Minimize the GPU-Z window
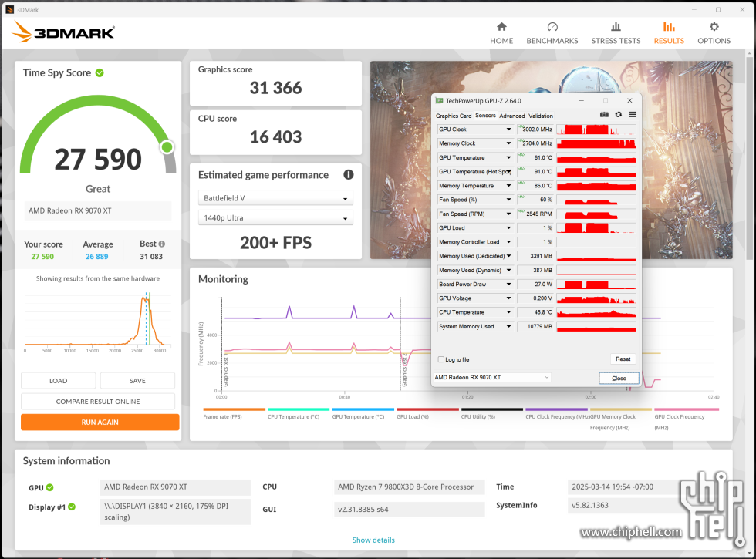The image size is (756, 559). 582,101
